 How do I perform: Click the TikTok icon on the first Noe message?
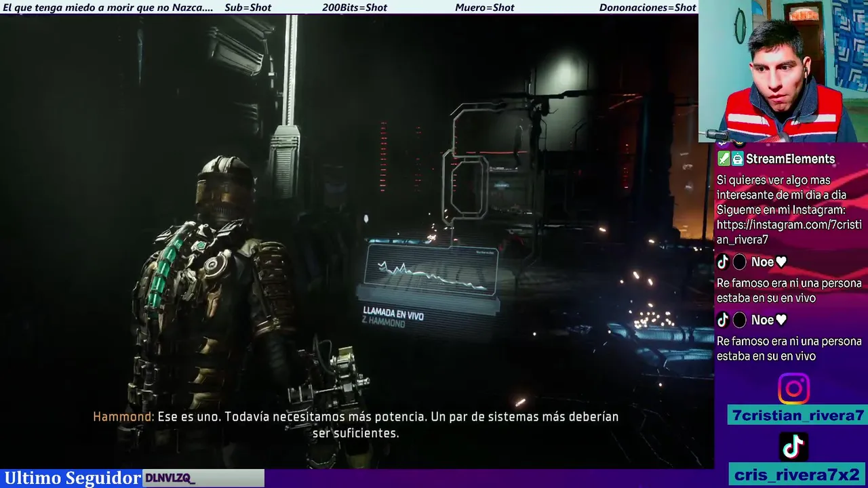pyautogui.click(x=723, y=262)
